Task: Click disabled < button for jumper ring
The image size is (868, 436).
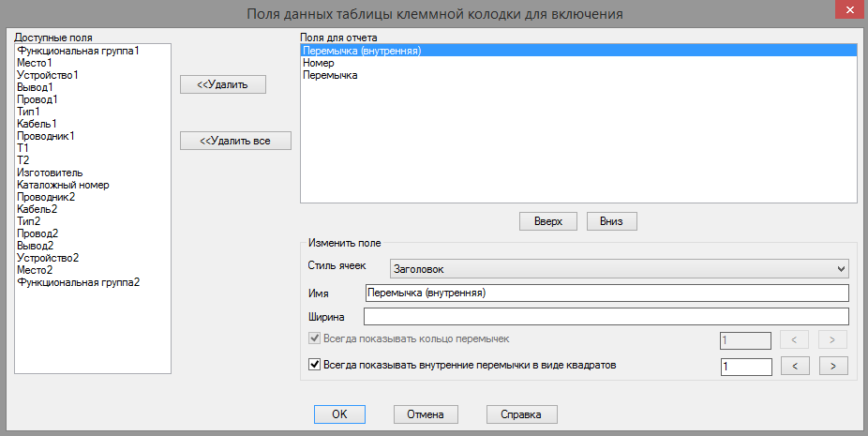Action: tap(794, 339)
